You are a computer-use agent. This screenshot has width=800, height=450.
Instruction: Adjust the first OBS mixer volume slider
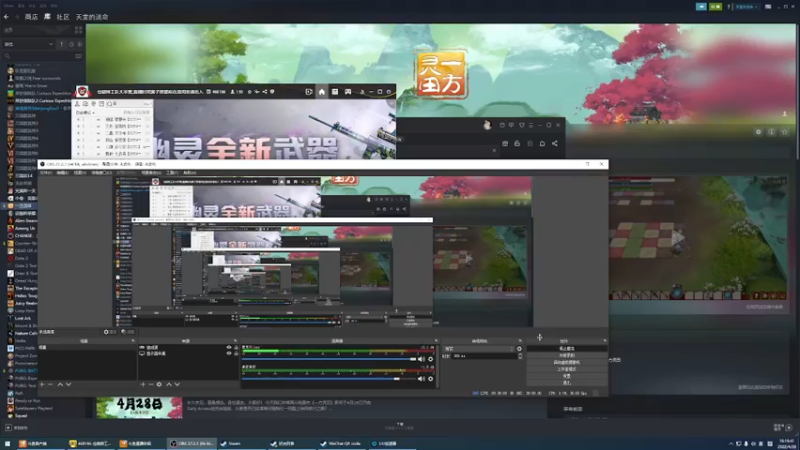329,359
